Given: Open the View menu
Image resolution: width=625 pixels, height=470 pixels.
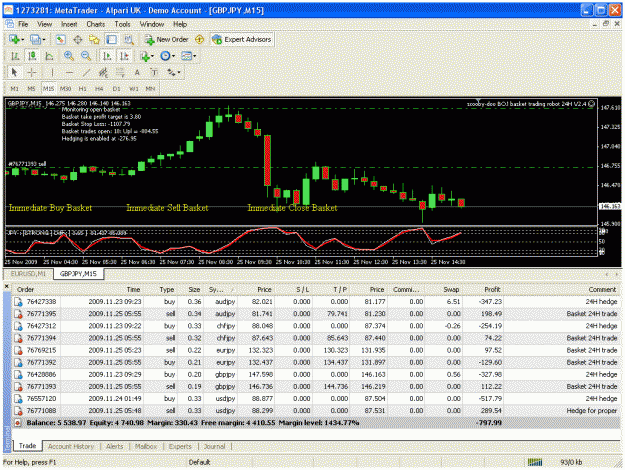Looking at the screenshot, I should point(45,24).
